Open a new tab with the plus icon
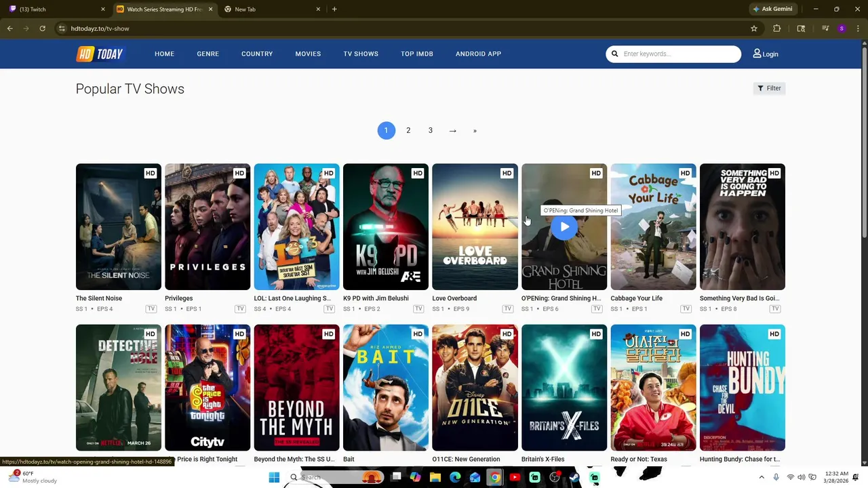 334,9
